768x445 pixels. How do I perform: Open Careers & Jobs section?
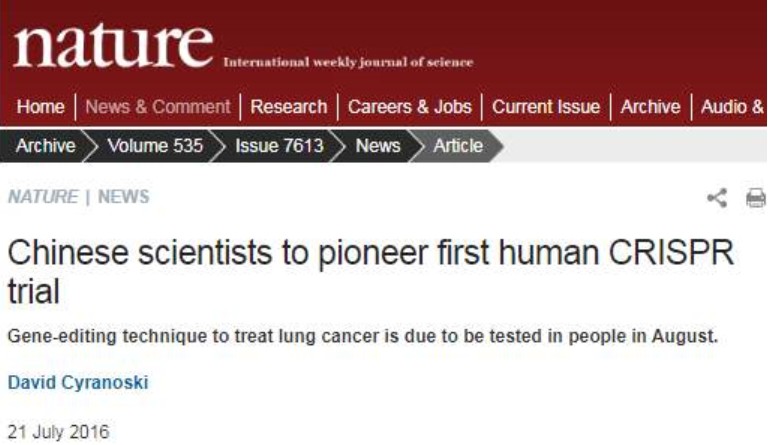click(x=410, y=107)
